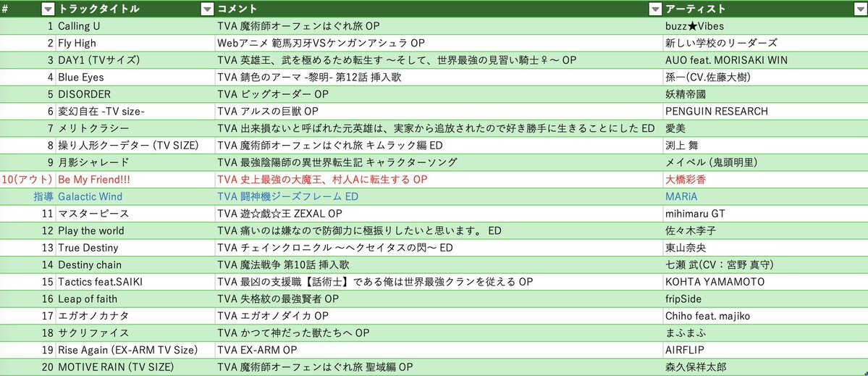
Task: Click '七瀬 武(CV：宮野 真守)' artist cell
Action: [x=765, y=264]
